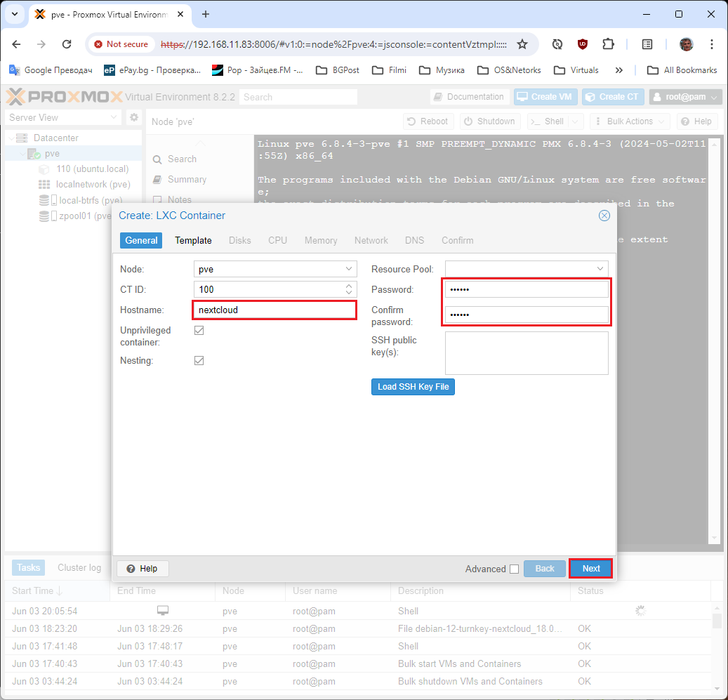This screenshot has width=728, height=700.
Task: Close the Create LXC Container dialog
Action: tap(604, 216)
